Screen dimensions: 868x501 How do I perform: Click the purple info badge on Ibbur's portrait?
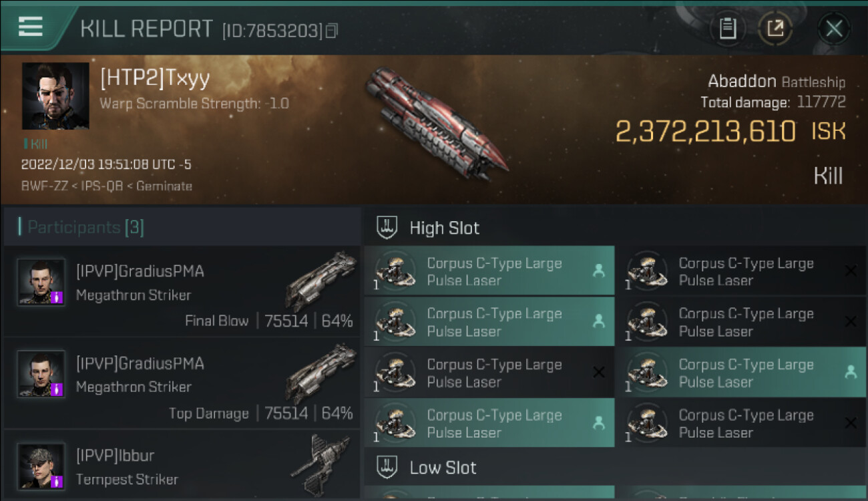point(57,481)
